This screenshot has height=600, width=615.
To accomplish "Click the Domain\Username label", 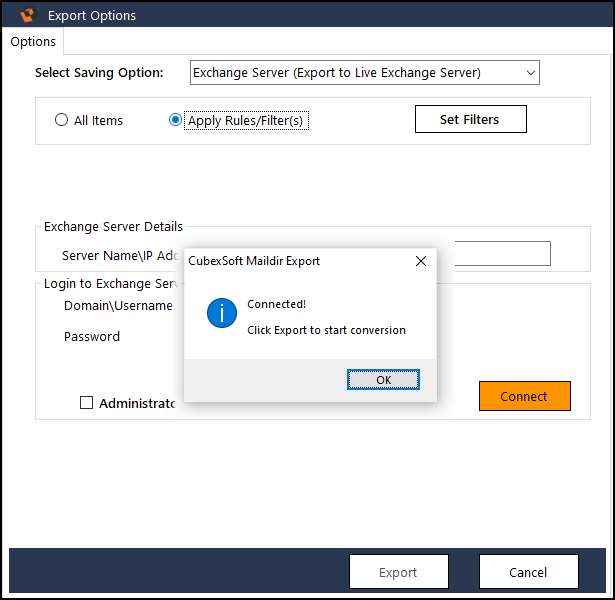I will [118, 305].
